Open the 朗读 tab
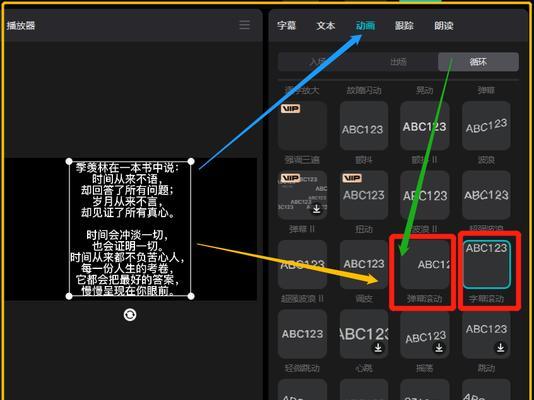The image size is (534, 400). [x=444, y=26]
